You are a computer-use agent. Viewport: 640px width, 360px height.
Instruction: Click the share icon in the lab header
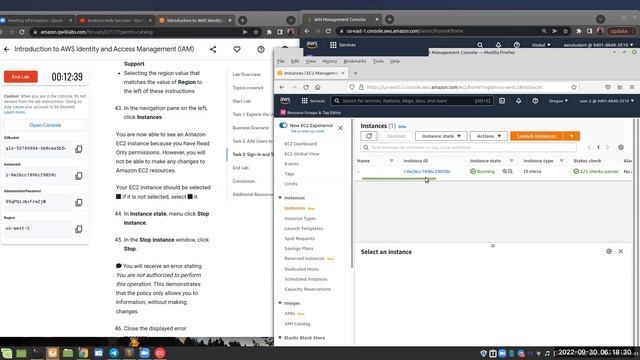(213, 49)
